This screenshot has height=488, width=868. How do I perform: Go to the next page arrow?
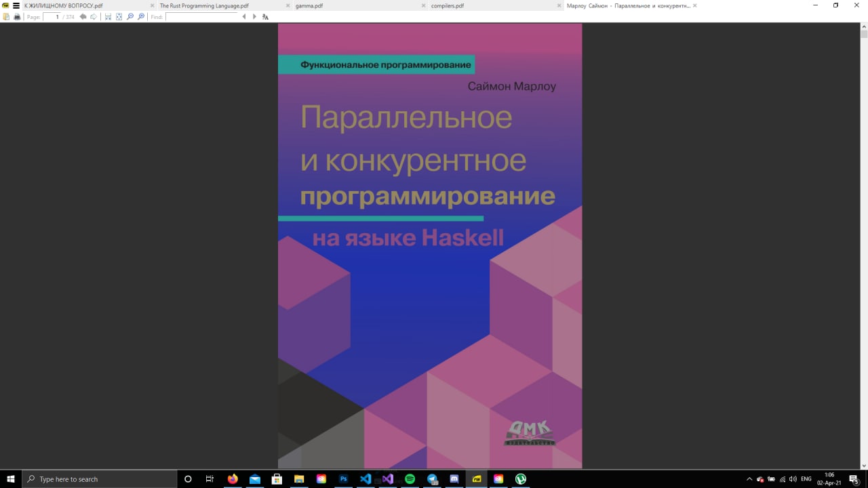click(94, 17)
